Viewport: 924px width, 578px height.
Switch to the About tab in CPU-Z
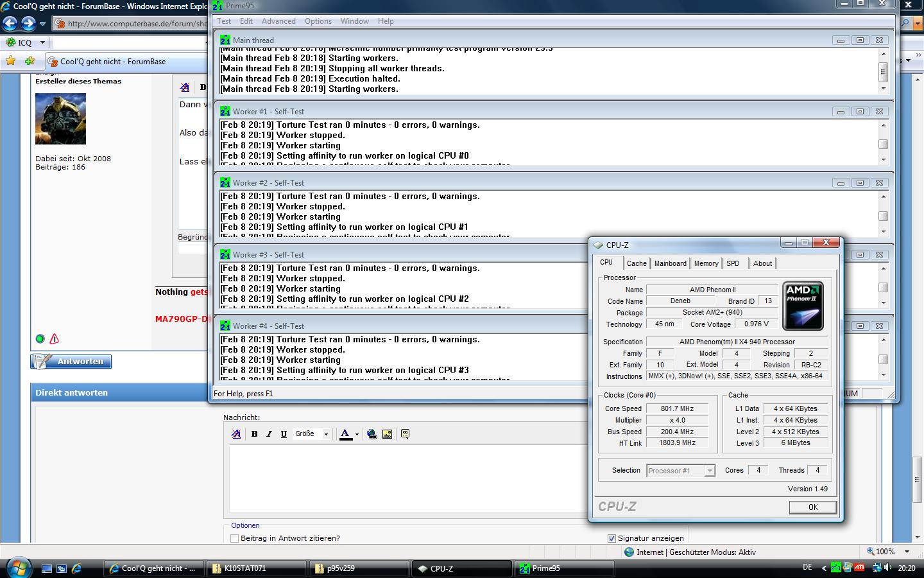coord(762,263)
